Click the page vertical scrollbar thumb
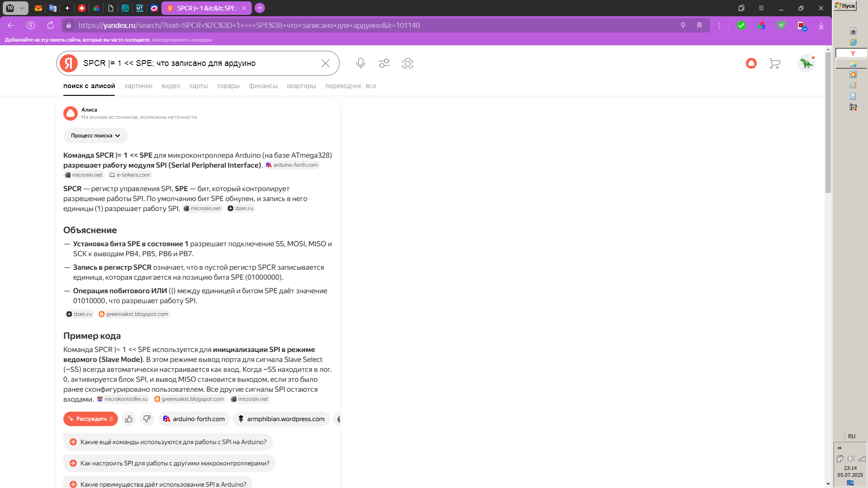Screen dimensions: 868x488 click(x=828, y=122)
